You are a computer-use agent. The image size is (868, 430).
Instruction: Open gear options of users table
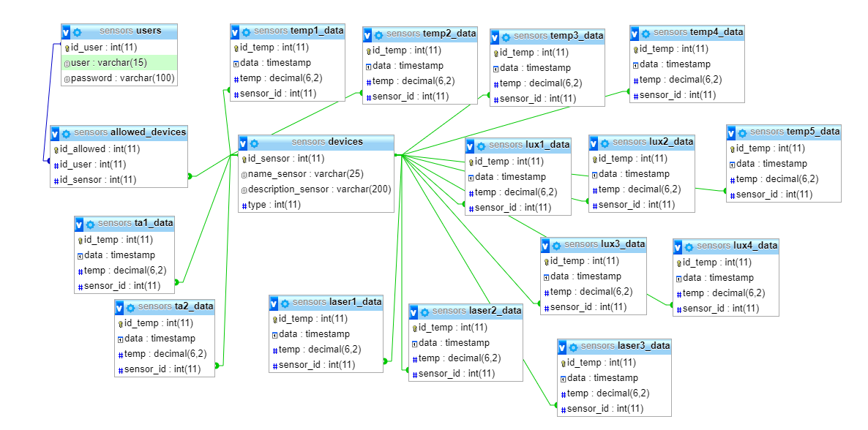[77, 32]
